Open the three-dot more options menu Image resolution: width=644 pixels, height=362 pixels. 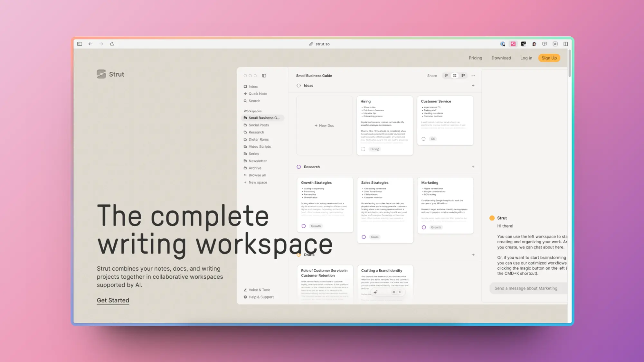(x=473, y=76)
